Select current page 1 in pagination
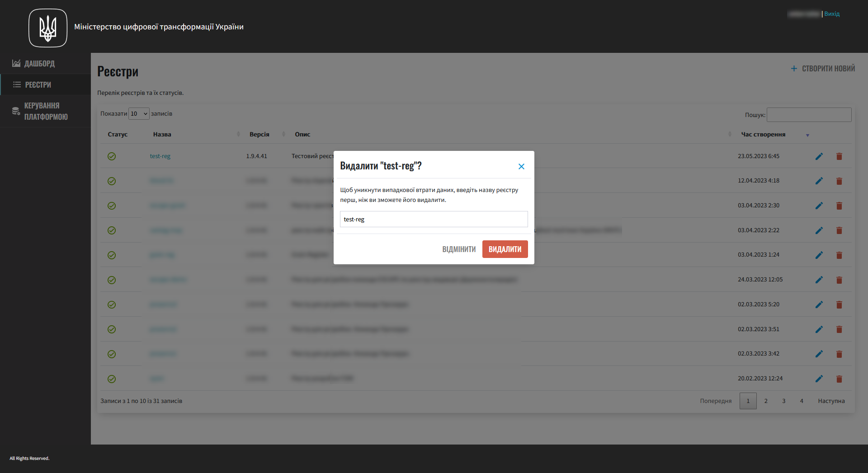Image resolution: width=868 pixels, height=473 pixels. tap(748, 401)
